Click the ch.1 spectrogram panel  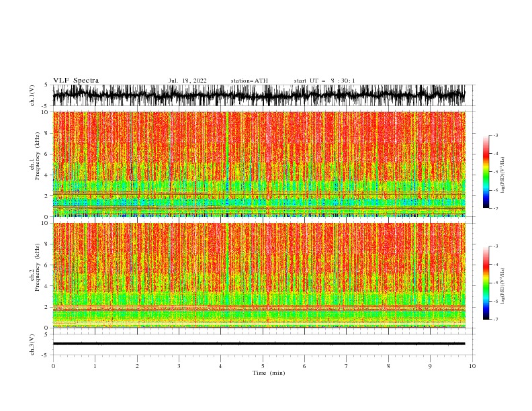click(259, 164)
